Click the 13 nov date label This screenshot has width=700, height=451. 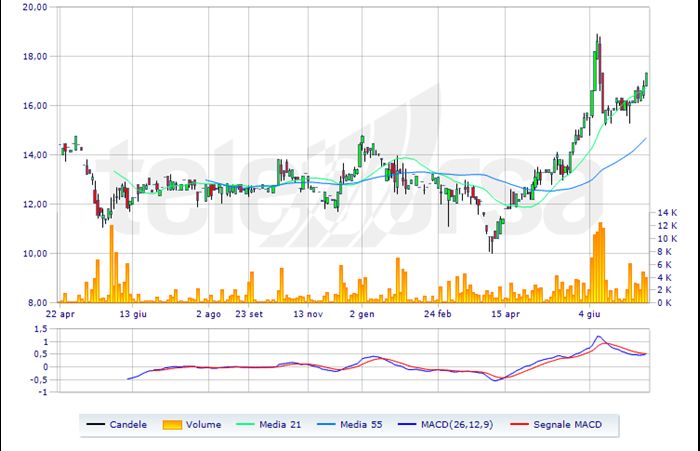(x=308, y=314)
